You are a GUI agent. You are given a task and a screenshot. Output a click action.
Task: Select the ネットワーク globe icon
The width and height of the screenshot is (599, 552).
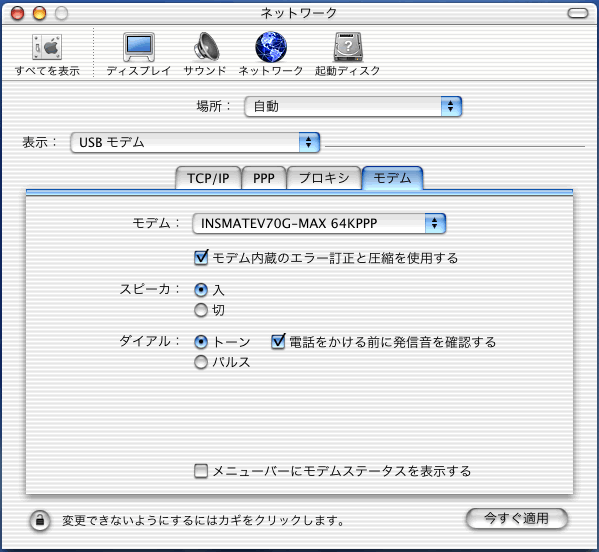271,47
